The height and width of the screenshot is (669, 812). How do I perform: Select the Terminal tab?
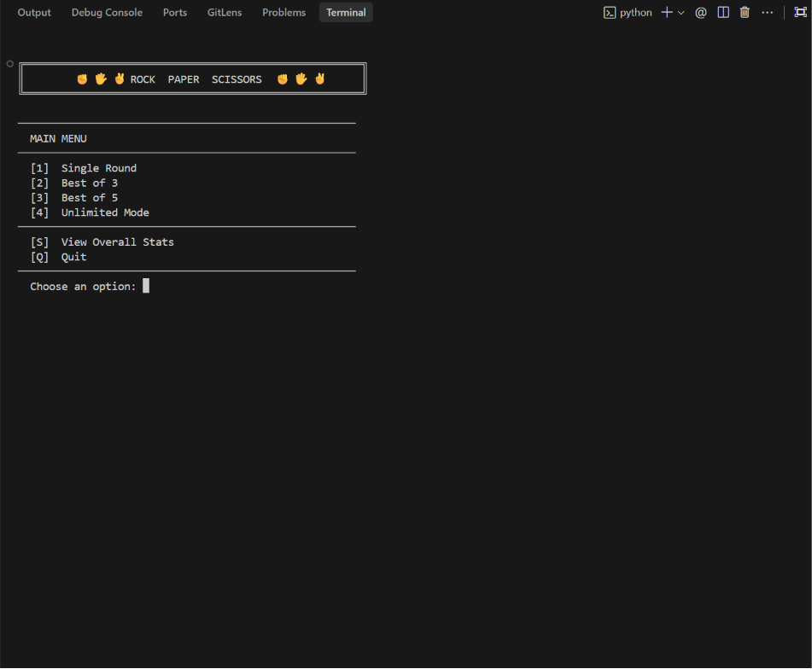(x=346, y=13)
